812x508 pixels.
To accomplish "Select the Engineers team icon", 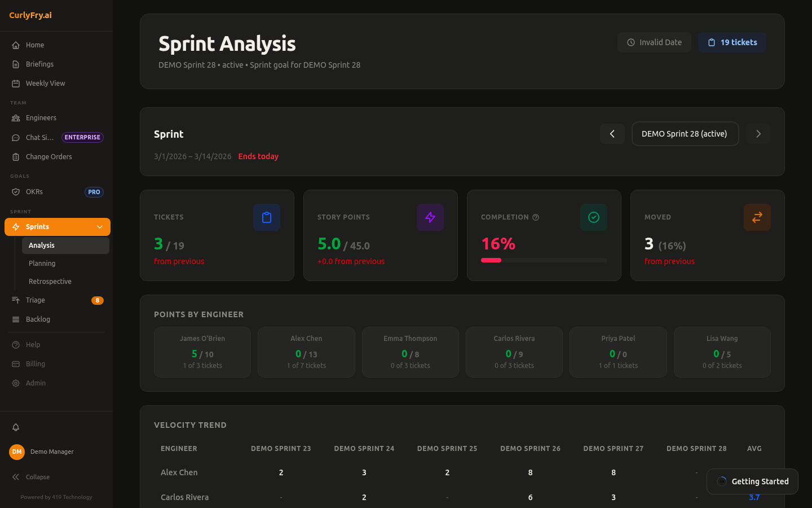I will click(15, 117).
